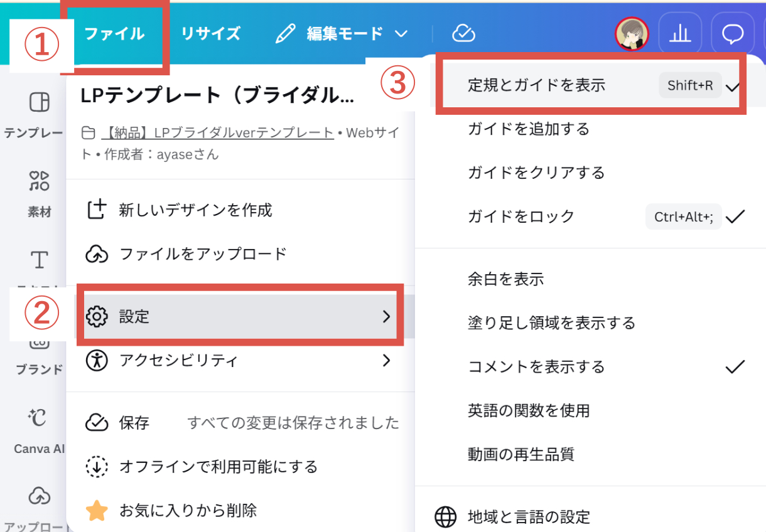Open the アップロード sidebar panel
This screenshot has width=766, height=532.
point(36,508)
